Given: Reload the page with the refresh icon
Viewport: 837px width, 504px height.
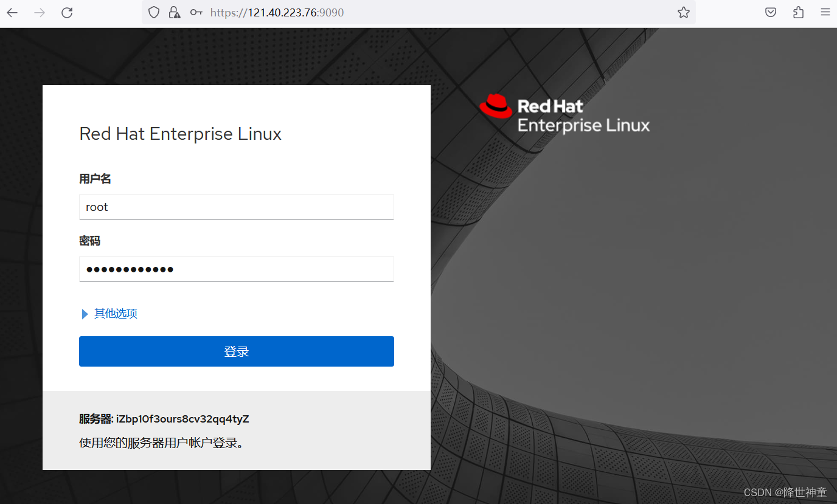Looking at the screenshot, I should pyautogui.click(x=67, y=12).
